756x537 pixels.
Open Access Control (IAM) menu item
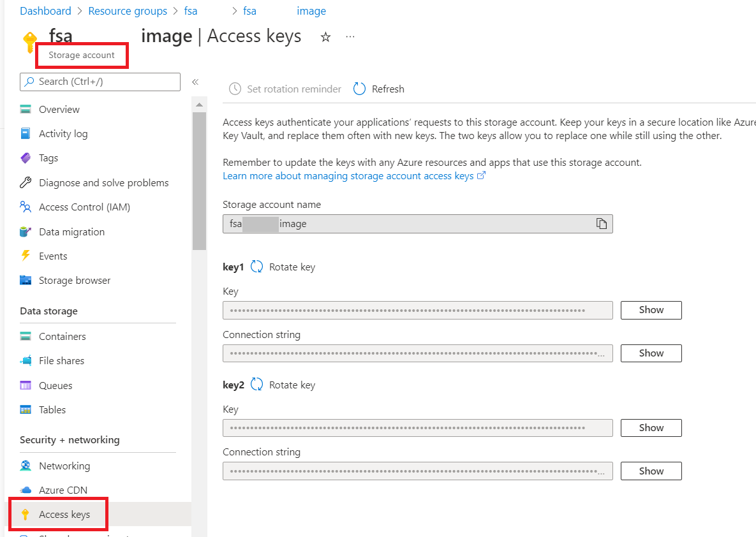click(84, 207)
